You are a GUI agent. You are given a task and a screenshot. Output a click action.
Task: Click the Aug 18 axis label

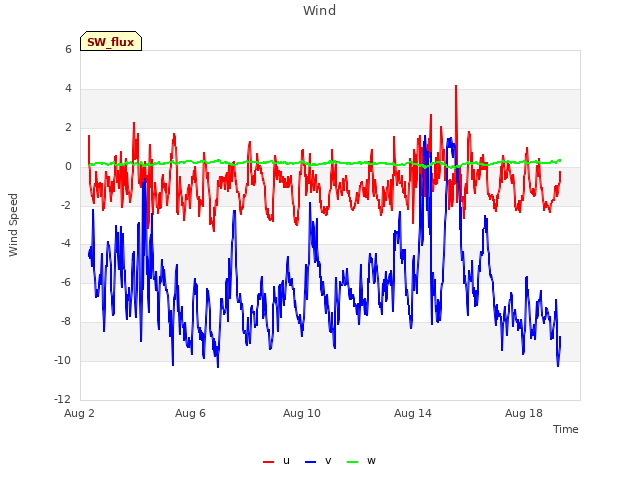point(524,413)
